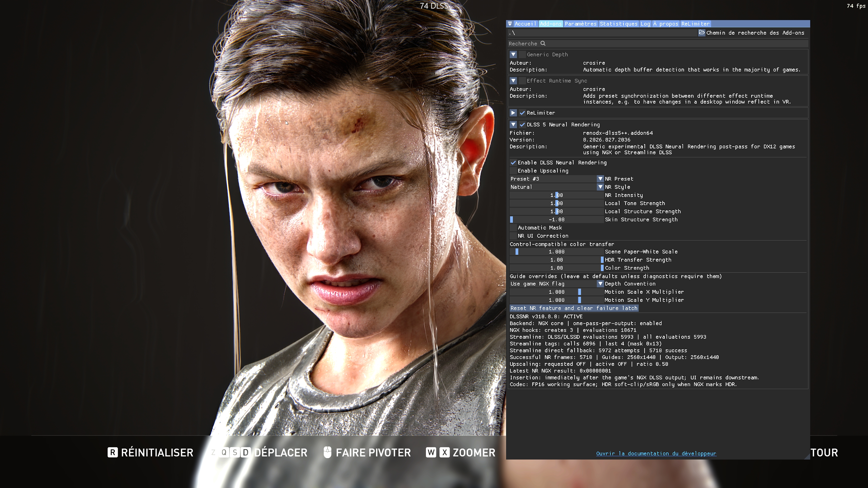868x488 pixels.
Task: Click the FAIRE PIVOTER prompt label
Action: tap(373, 452)
